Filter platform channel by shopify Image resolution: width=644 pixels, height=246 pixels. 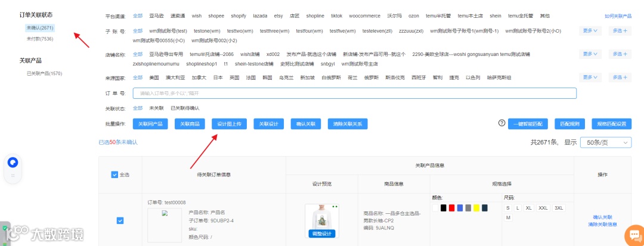[238, 16]
